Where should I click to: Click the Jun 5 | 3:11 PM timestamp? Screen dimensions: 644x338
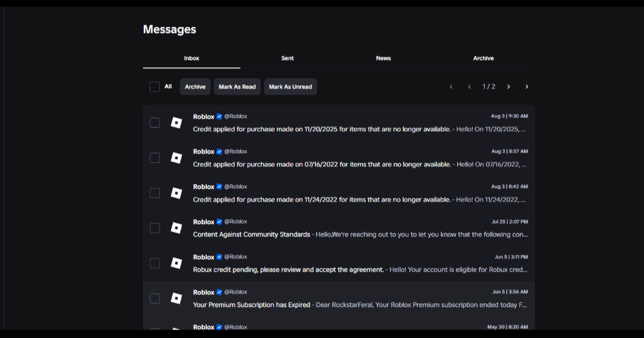511,257
